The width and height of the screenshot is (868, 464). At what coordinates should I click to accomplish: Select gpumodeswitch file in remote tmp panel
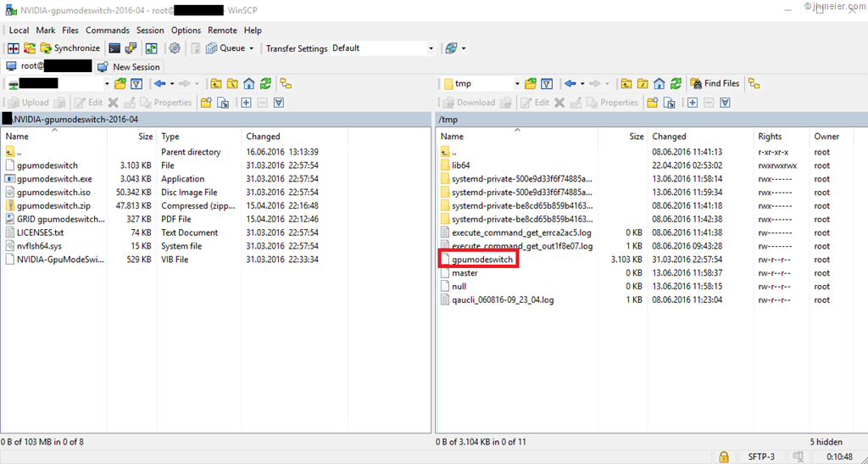click(481, 260)
